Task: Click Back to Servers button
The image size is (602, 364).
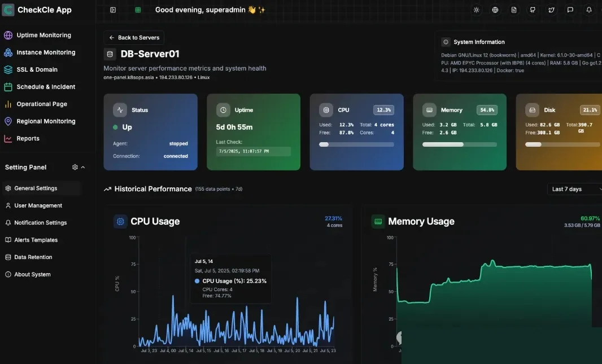Action: tap(134, 38)
